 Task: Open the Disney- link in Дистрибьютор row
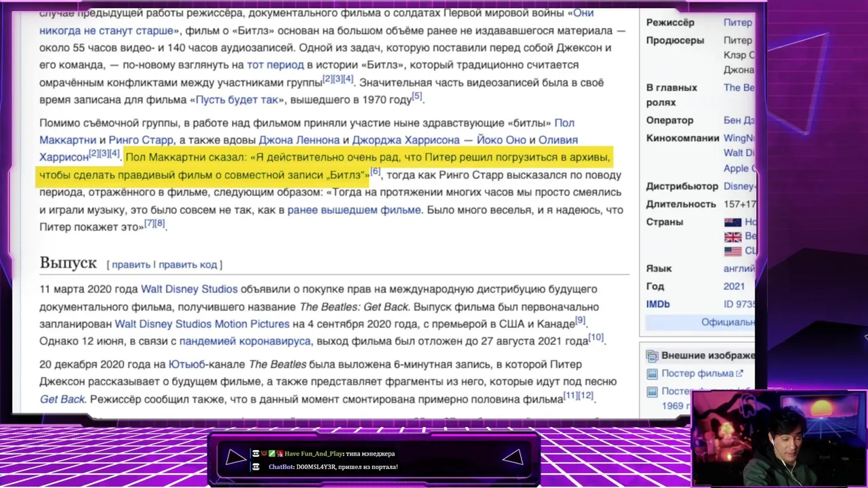tap(739, 186)
